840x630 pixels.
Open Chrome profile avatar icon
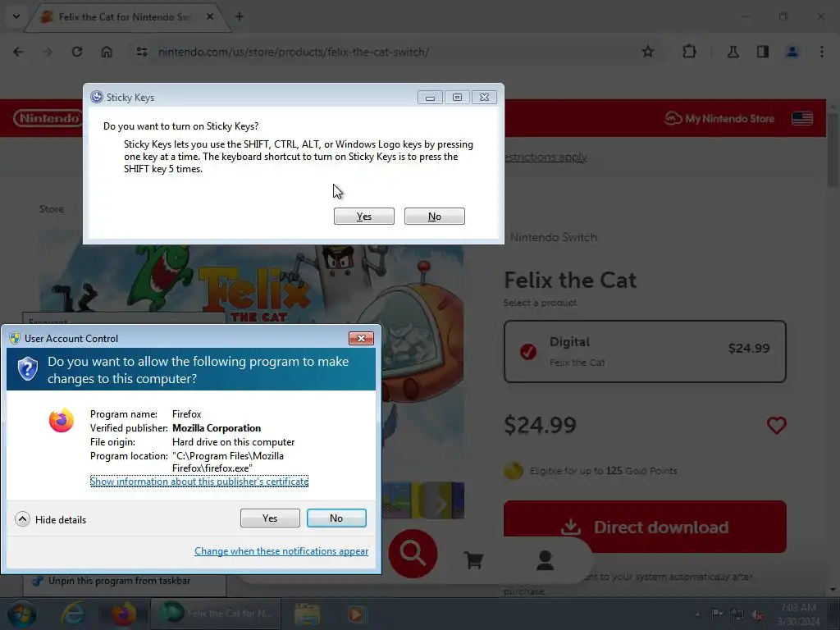pyautogui.click(x=792, y=52)
